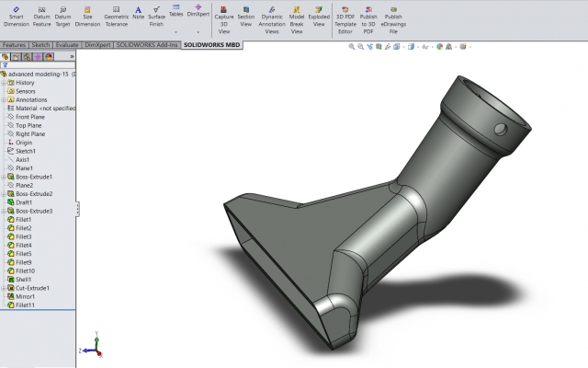
Task: Select the Surface Finish tool
Action: tap(156, 17)
